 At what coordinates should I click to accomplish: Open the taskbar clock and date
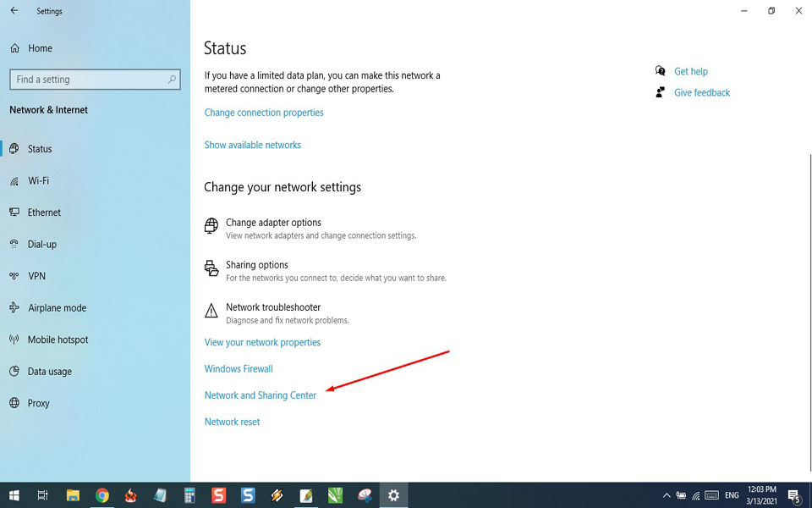click(x=762, y=495)
